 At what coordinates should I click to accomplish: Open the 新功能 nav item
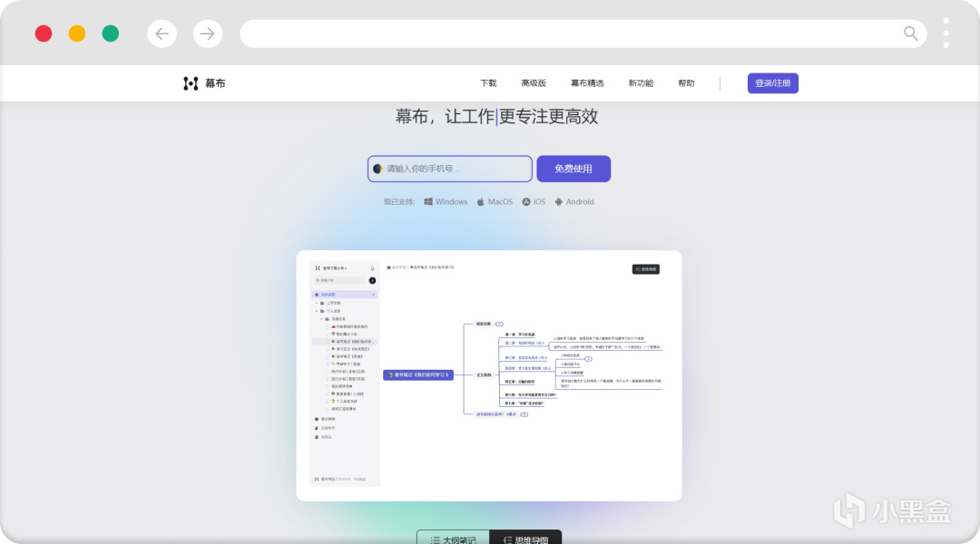tap(641, 83)
